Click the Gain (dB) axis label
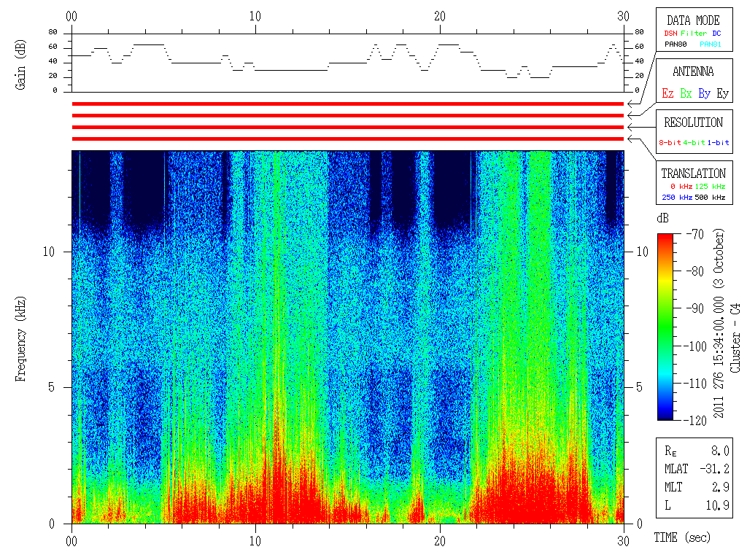The height and width of the screenshot is (560, 747). pos(20,65)
